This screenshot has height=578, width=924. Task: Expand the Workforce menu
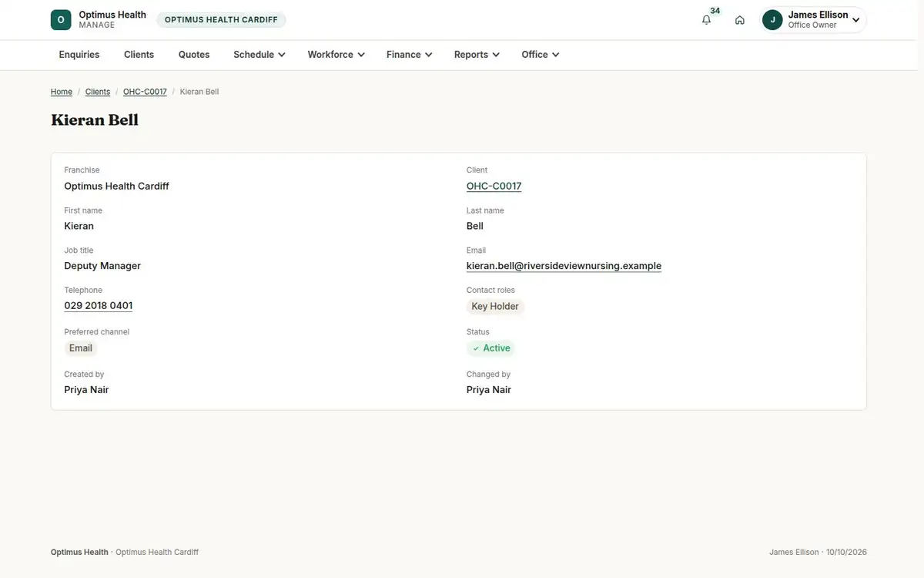(336, 55)
